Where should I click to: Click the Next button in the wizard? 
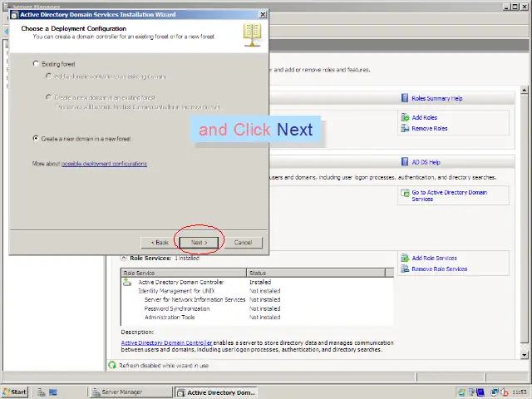pos(199,242)
